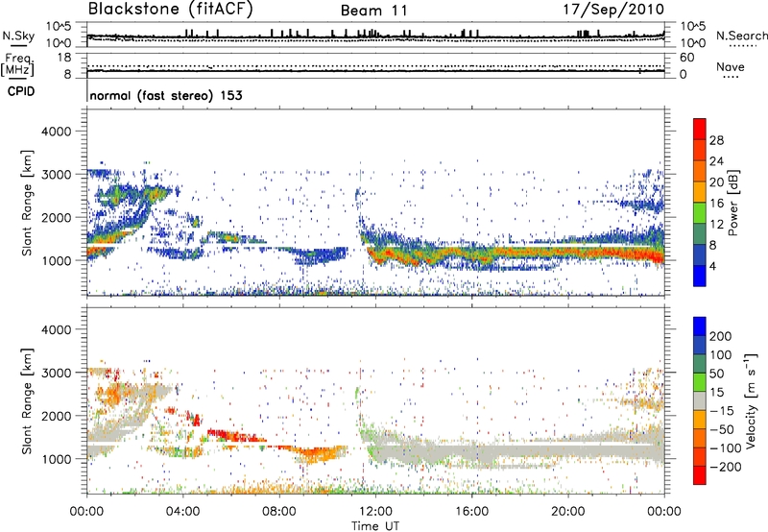Viewport: 768px width, 532px height.
Task: Click the 'Velocity [m s-1]' colorbar title
Action: pyautogui.click(x=751, y=400)
